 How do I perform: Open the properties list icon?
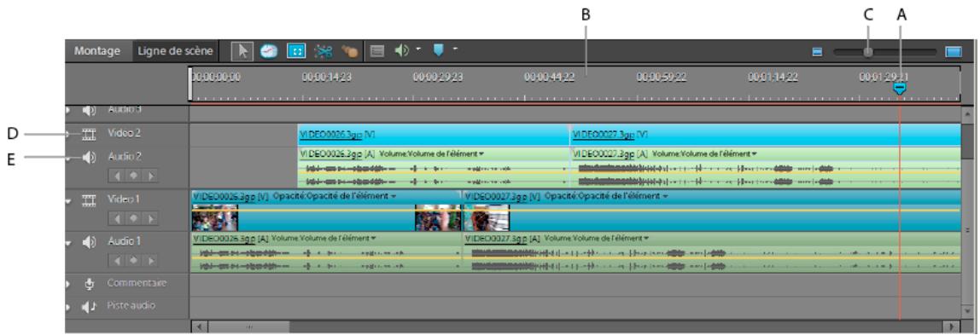(376, 52)
